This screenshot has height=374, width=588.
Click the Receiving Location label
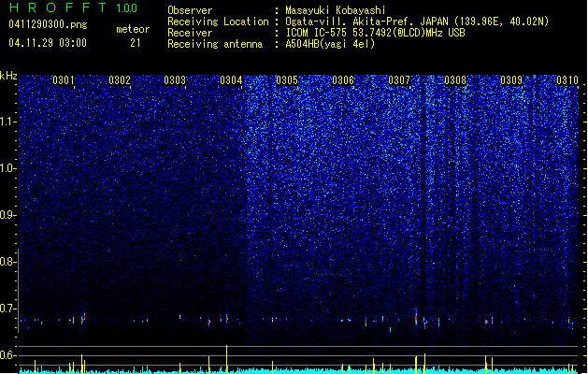click(x=218, y=22)
